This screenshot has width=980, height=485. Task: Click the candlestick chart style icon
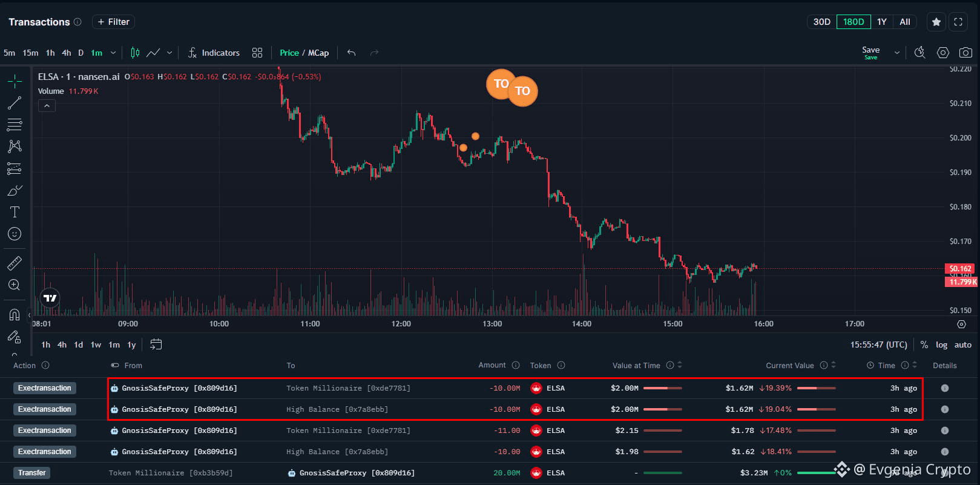coord(135,53)
